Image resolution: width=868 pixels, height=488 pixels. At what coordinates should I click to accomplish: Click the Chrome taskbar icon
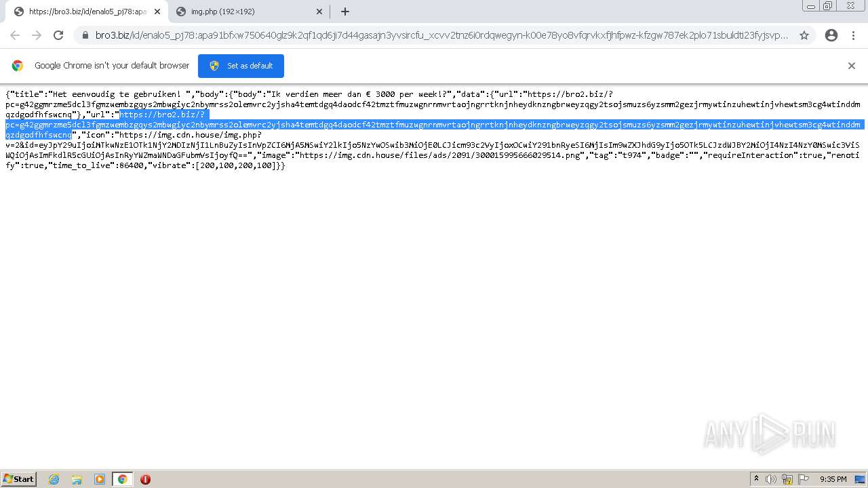click(x=122, y=479)
